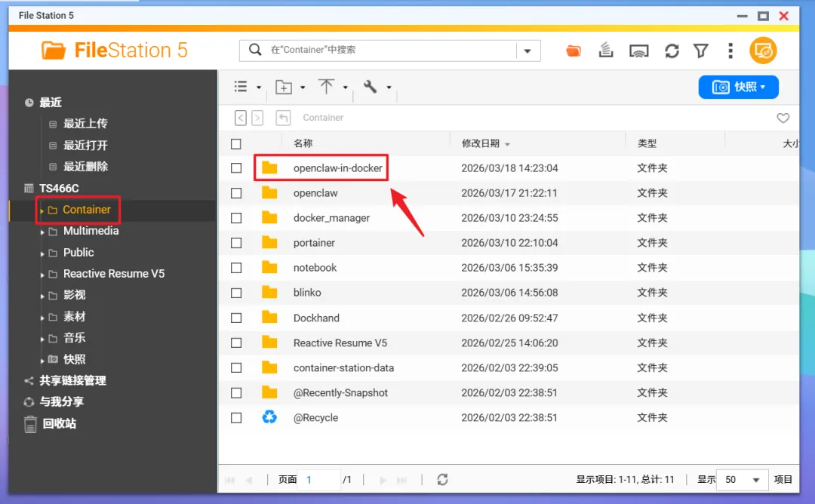Open the smart file filter funnel icon
The width and height of the screenshot is (815, 504).
point(701,51)
